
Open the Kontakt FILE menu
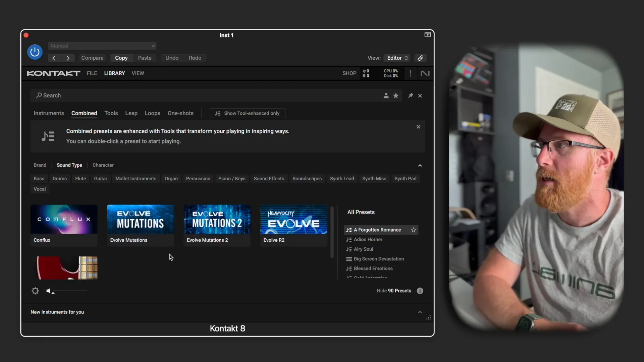[x=92, y=73]
